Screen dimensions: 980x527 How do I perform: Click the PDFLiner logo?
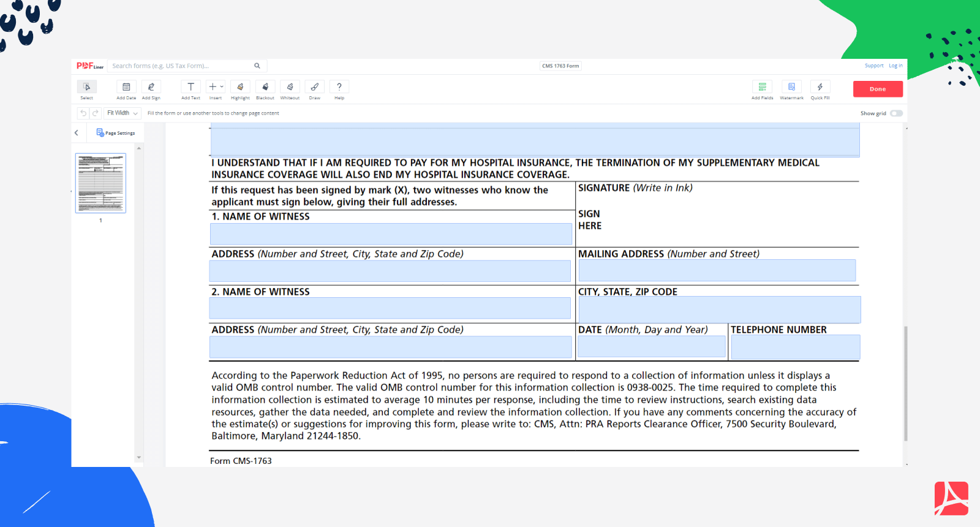[x=90, y=66]
